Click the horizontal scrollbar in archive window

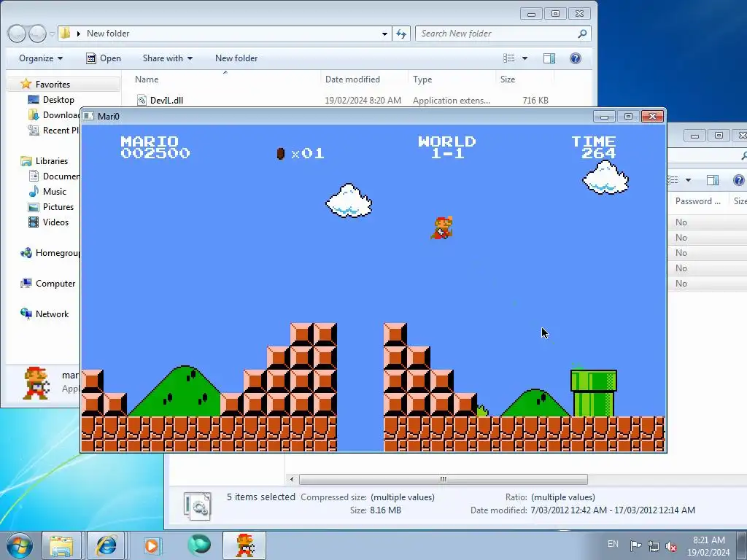pos(443,479)
